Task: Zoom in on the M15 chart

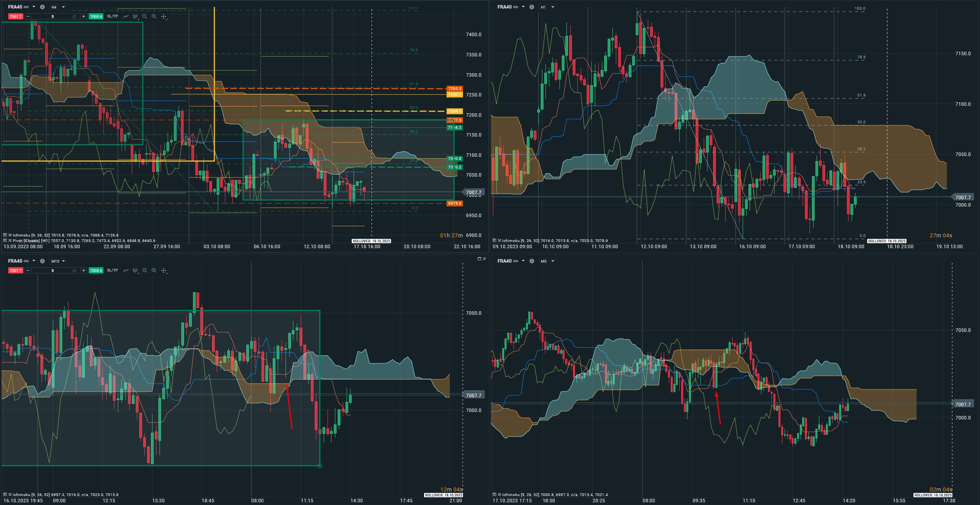Action: tap(154, 270)
